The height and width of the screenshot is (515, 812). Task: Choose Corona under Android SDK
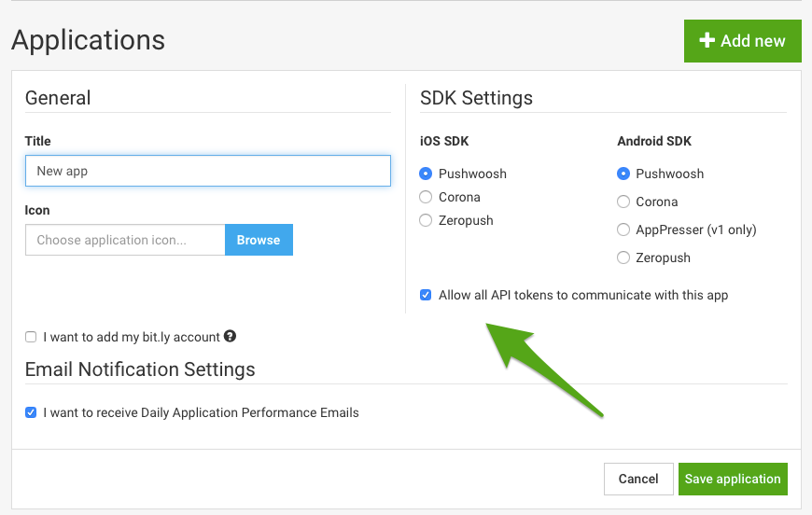pos(623,202)
